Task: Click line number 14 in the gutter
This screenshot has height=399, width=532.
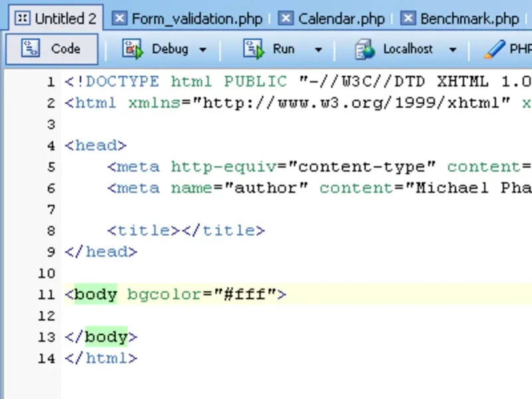Action: click(47, 358)
